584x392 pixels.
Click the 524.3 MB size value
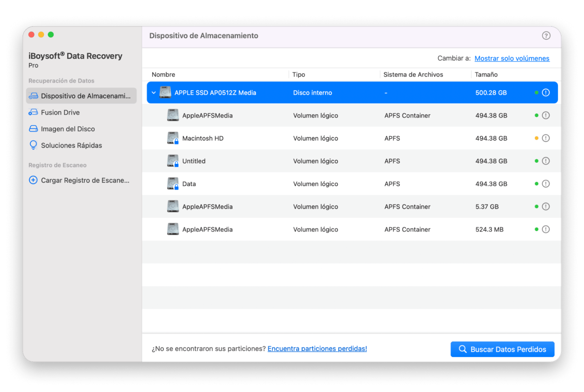pyautogui.click(x=489, y=229)
